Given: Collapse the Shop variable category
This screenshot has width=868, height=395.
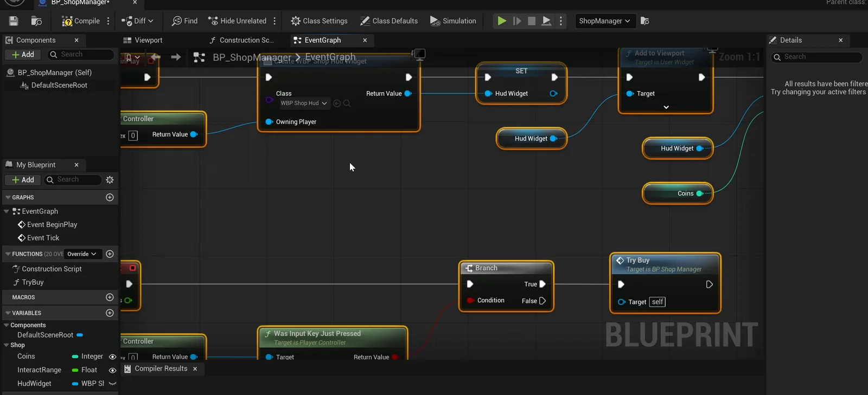Looking at the screenshot, I should point(7,345).
